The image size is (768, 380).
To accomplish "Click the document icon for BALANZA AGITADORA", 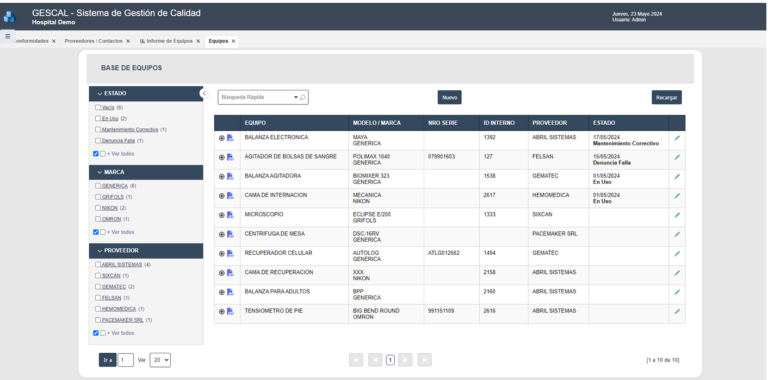I will [230, 176].
